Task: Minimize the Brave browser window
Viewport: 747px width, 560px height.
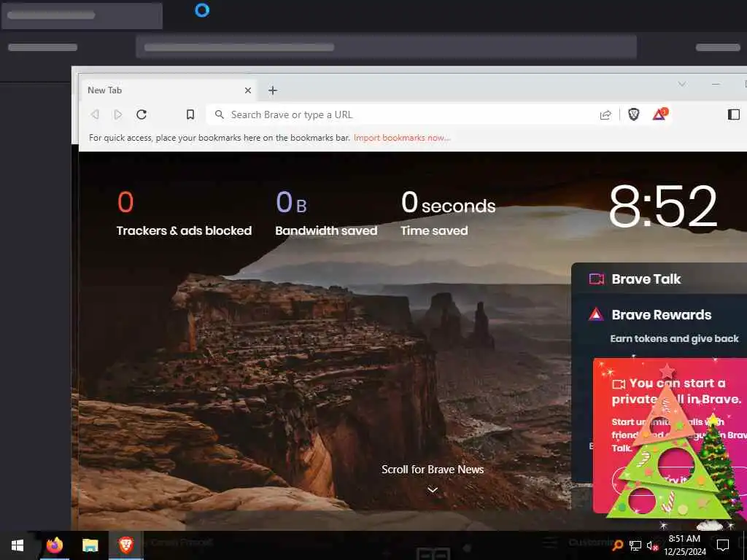Action: point(716,85)
